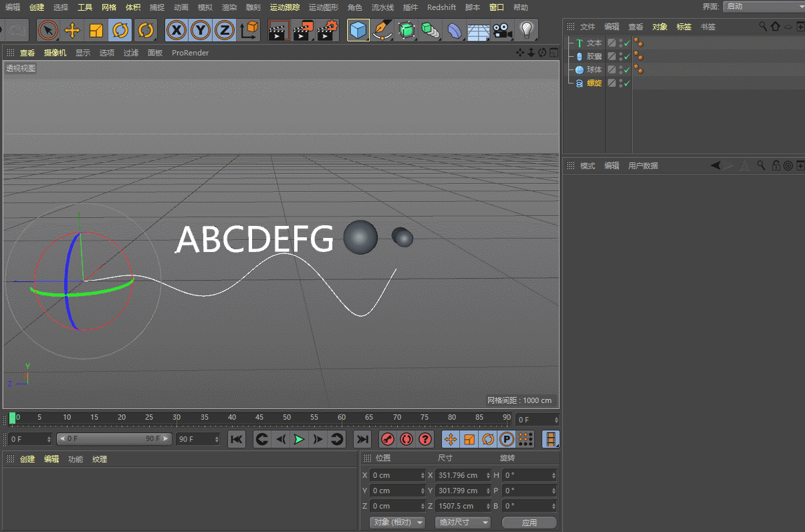
Task: Lock the X axis icon
Action: coord(176,30)
